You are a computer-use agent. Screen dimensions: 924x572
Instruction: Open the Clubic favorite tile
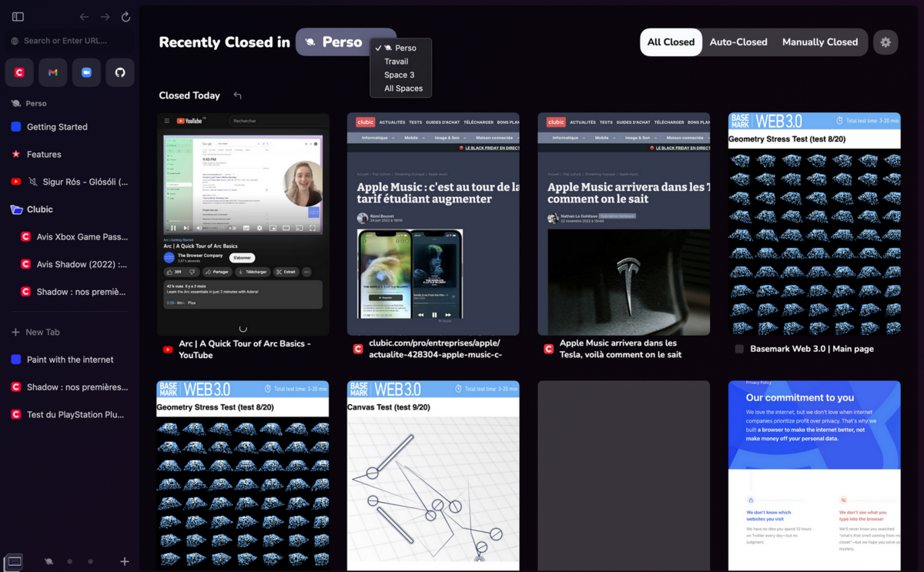[20, 72]
